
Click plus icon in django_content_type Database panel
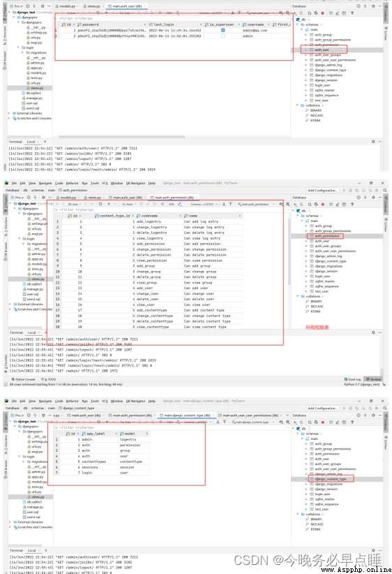(x=296, y=422)
